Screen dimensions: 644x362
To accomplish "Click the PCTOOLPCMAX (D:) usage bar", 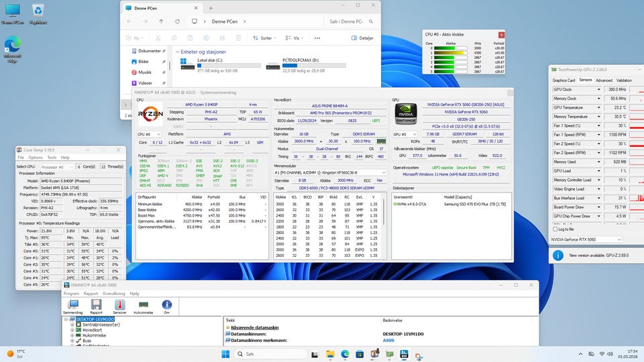I will 314,65.
